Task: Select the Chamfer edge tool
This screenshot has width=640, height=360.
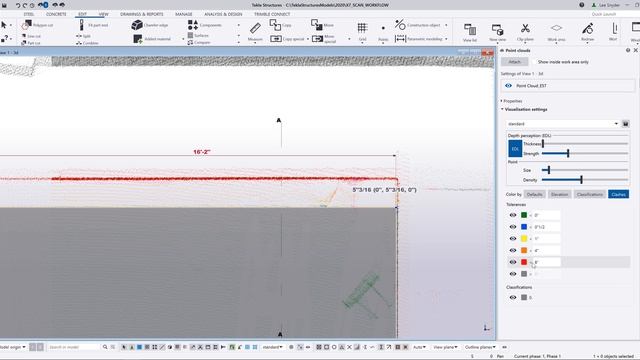Action: (150, 25)
